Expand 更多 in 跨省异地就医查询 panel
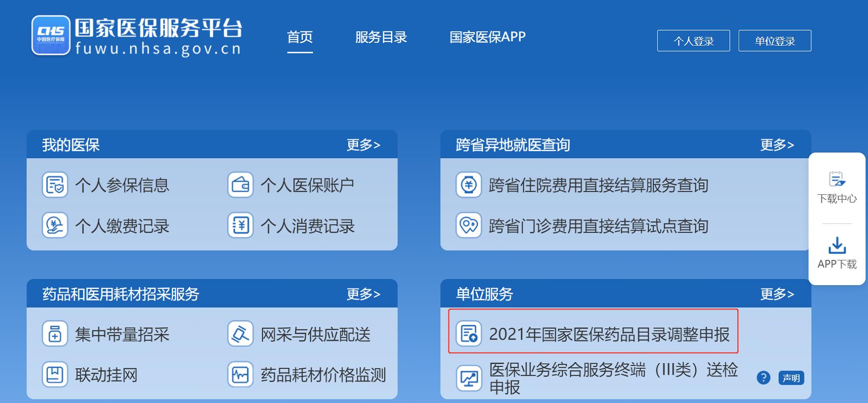868x403 pixels. (x=777, y=145)
